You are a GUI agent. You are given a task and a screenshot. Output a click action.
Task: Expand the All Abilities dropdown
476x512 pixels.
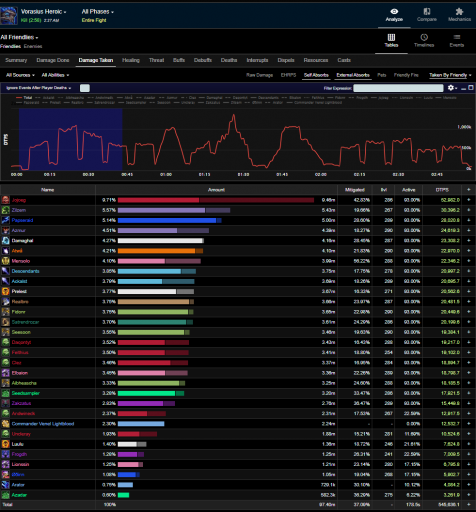[x=55, y=75]
